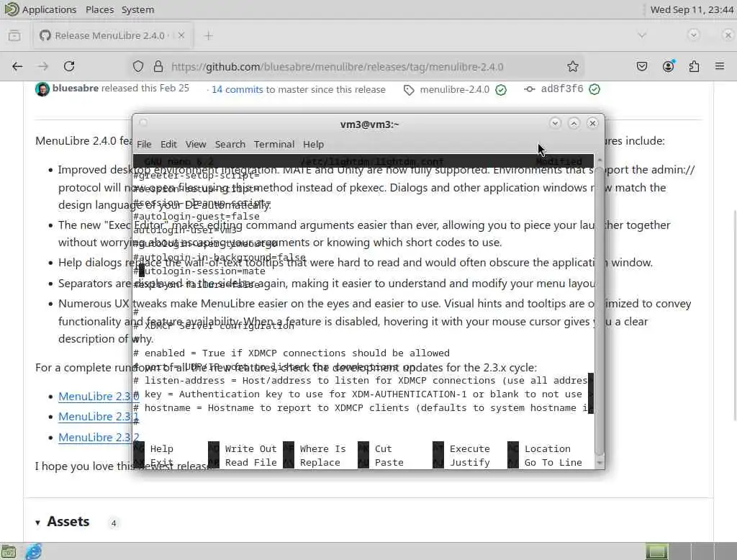
Task: Open the Applications menu
Action: (40, 9)
